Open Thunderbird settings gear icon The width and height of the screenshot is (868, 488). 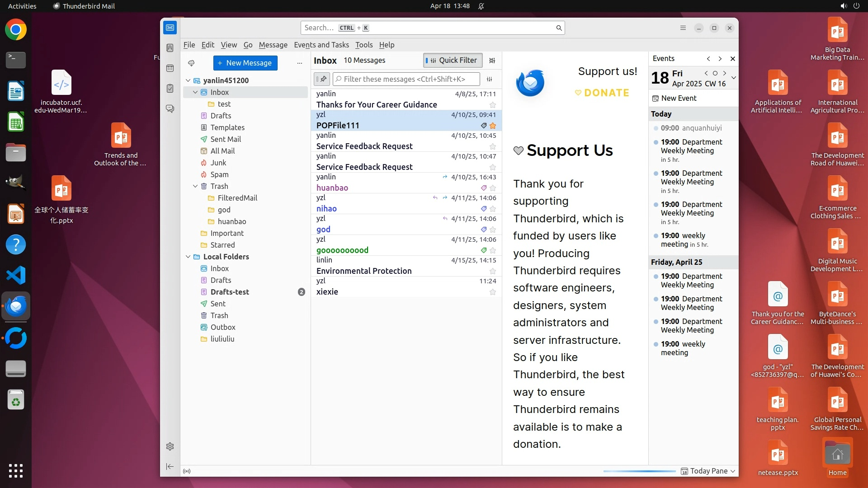(170, 446)
